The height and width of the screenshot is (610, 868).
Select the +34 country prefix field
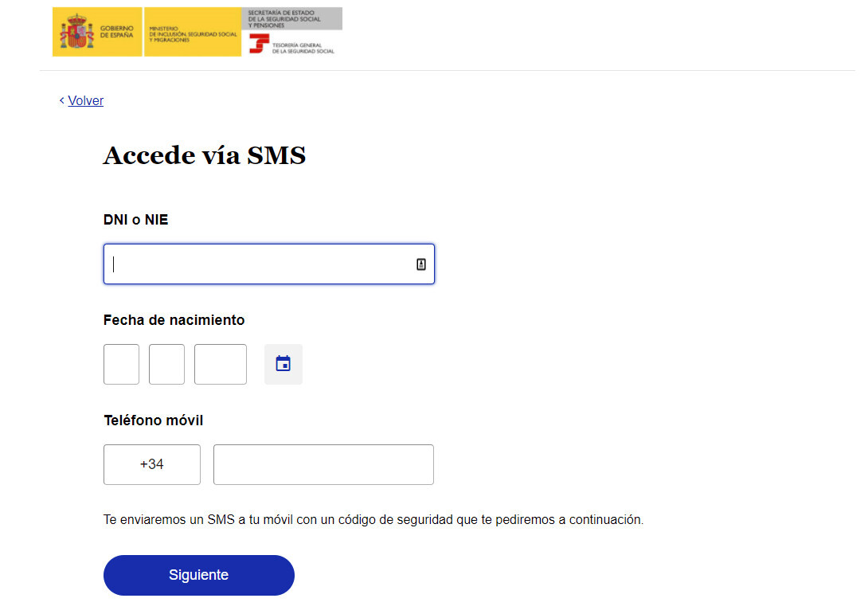(x=151, y=464)
